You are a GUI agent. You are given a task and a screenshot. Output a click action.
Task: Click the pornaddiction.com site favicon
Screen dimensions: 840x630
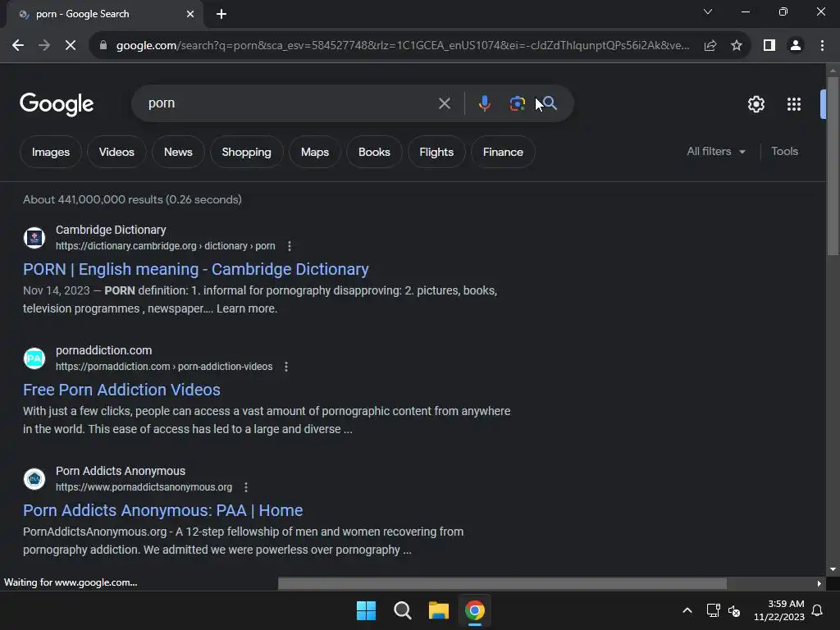(x=34, y=358)
